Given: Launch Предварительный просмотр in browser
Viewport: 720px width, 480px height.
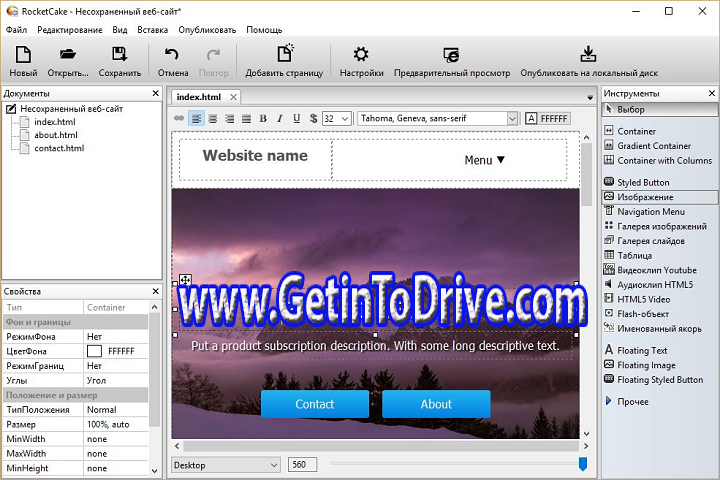Looking at the screenshot, I should (x=452, y=61).
